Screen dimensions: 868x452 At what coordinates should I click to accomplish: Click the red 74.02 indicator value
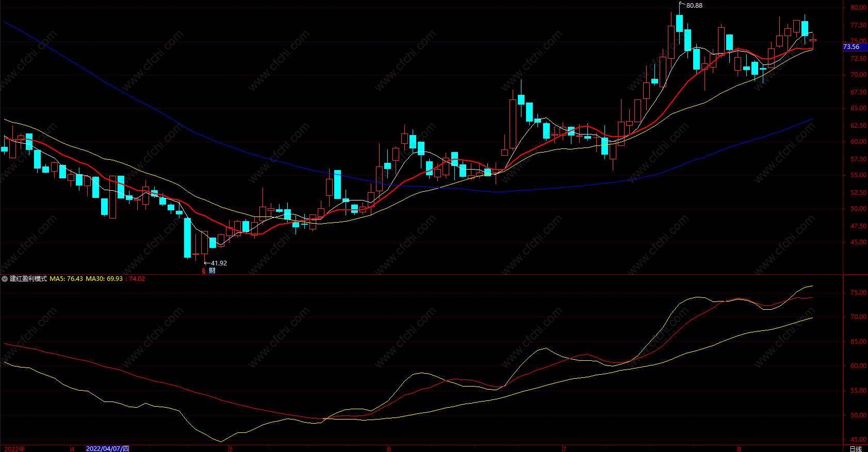click(x=137, y=279)
